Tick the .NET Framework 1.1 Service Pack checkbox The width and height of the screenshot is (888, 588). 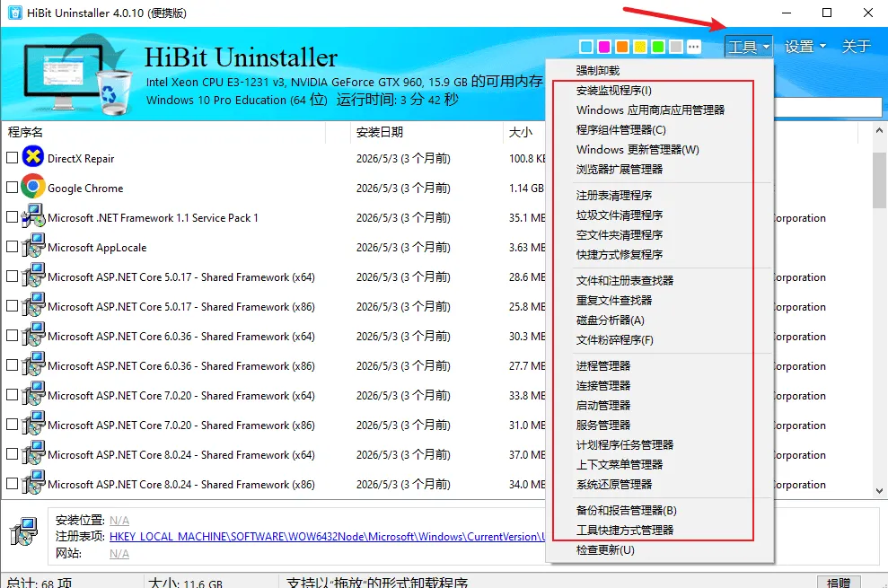[12, 217]
